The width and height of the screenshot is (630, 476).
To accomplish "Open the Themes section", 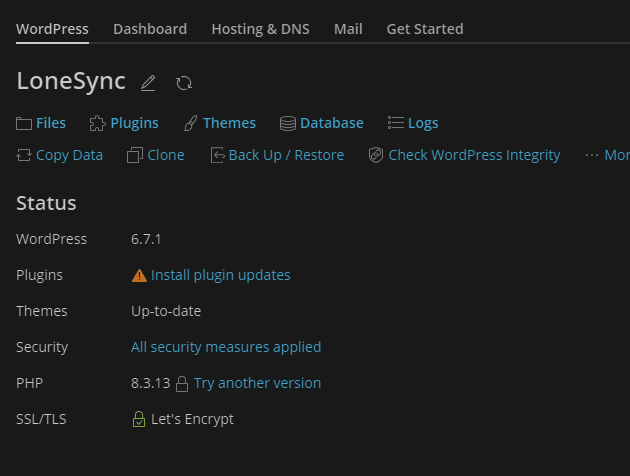I will (219, 123).
